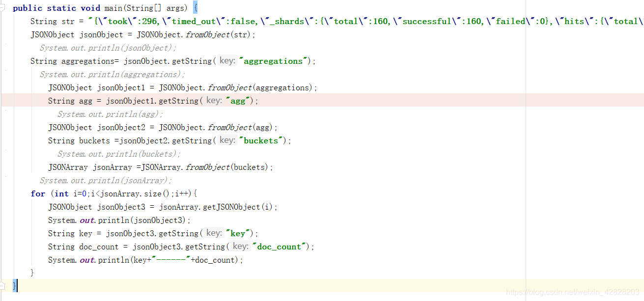The width and height of the screenshot is (644, 301).
Task: Click the 'key:' parameter hint before "doc_count"
Action: click(x=241, y=246)
